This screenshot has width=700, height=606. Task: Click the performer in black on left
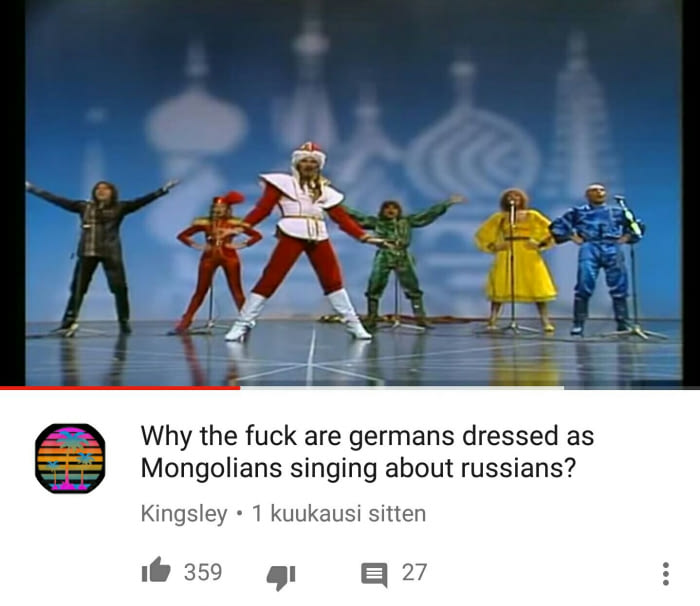tap(99, 257)
